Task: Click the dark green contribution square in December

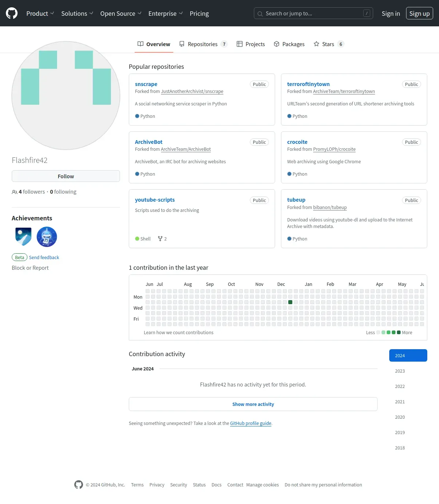Action: tap(290, 302)
